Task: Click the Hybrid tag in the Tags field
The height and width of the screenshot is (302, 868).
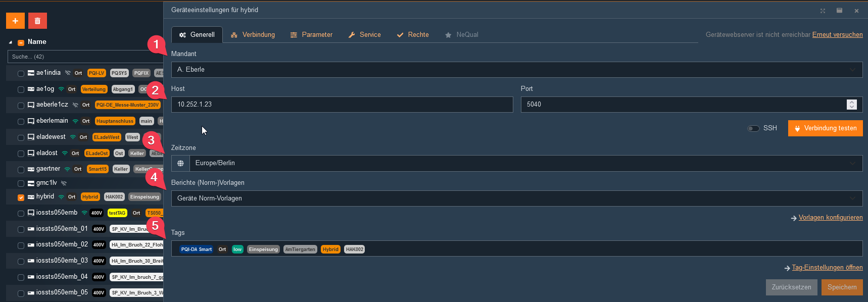Action: coord(330,249)
